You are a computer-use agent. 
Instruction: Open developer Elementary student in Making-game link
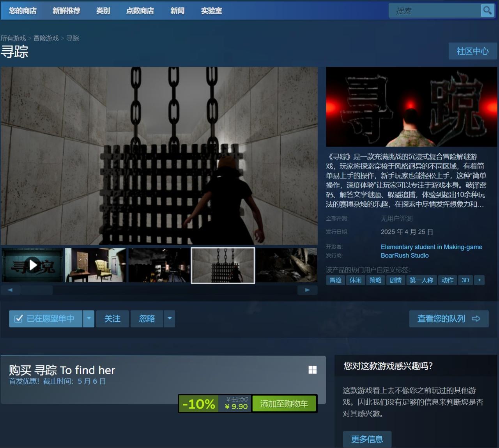pyautogui.click(x=432, y=247)
